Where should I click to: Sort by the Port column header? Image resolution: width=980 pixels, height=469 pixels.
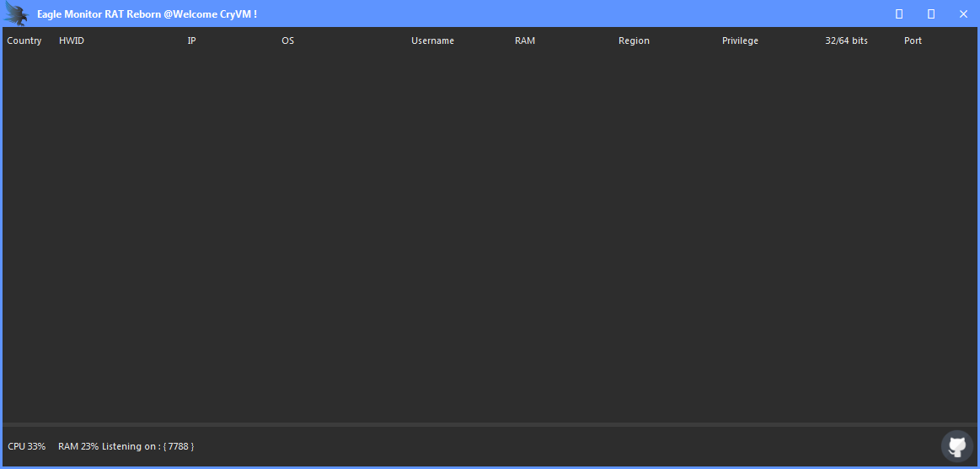913,40
